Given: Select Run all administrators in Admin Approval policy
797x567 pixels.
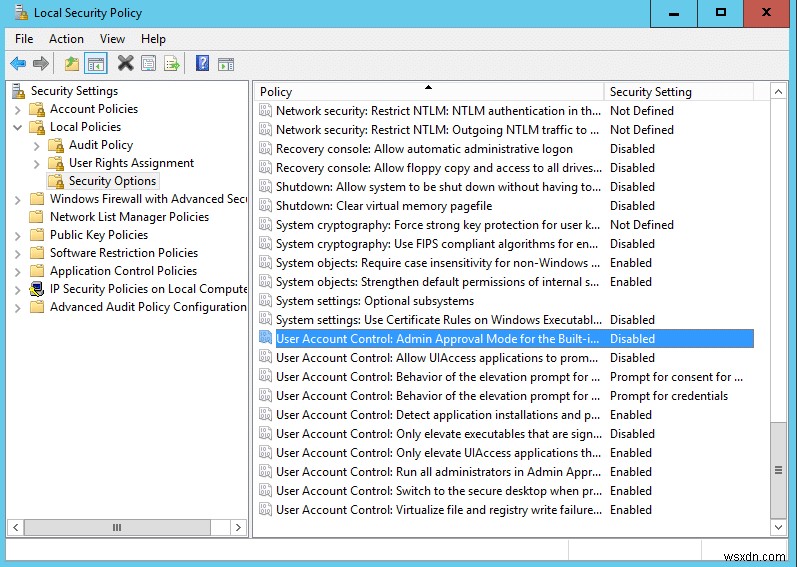Looking at the screenshot, I should click(x=438, y=472).
